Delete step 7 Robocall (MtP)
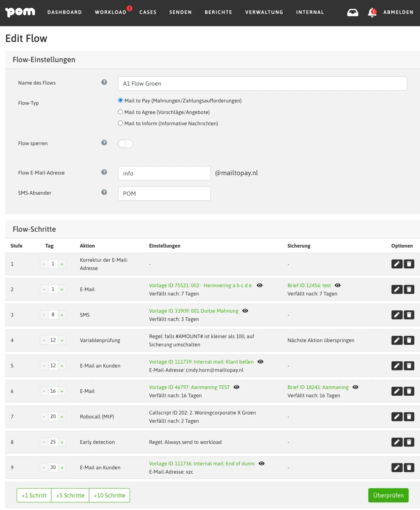Viewport: 420px width, 510px height. [x=409, y=416]
